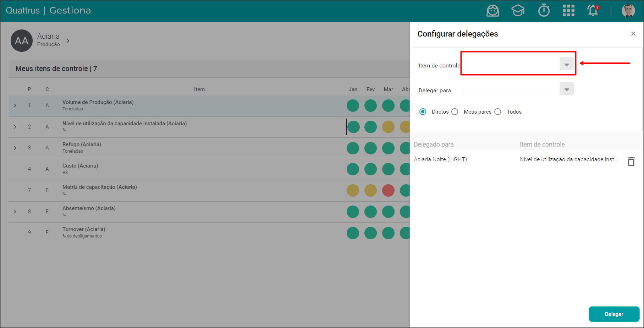
Task: Select the Meus pares radio option
Action: coord(455,112)
